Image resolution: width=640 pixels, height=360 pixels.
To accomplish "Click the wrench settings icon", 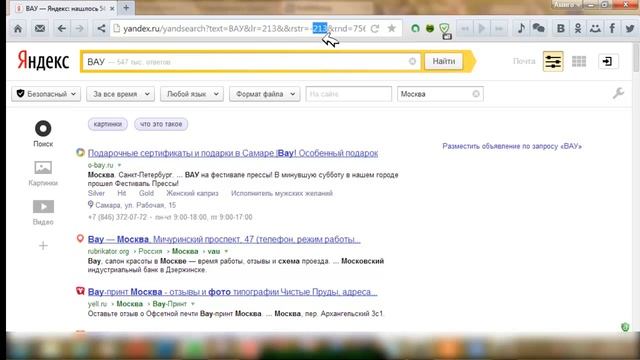I will coord(618,93).
